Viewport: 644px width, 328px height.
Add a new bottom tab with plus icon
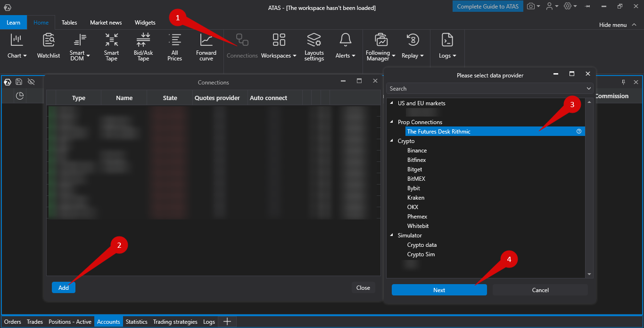click(227, 321)
